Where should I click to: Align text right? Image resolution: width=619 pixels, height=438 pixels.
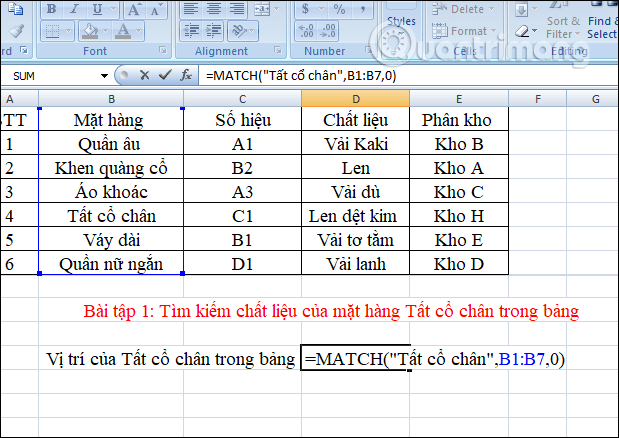click(x=237, y=9)
